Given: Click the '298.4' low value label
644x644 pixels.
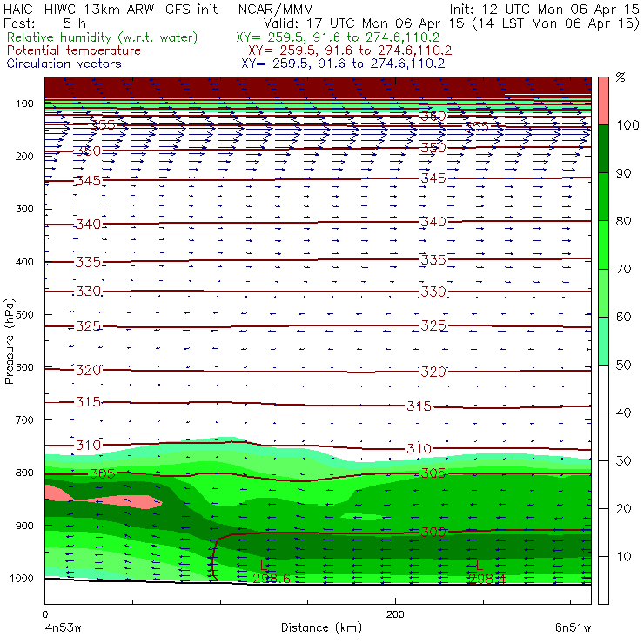Looking at the screenshot, I should [487, 578].
